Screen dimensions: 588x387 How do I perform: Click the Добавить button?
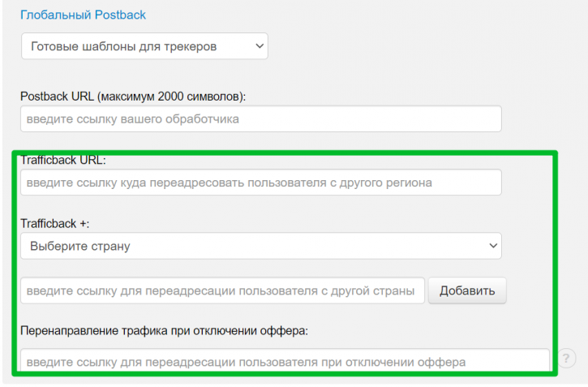pyautogui.click(x=467, y=290)
